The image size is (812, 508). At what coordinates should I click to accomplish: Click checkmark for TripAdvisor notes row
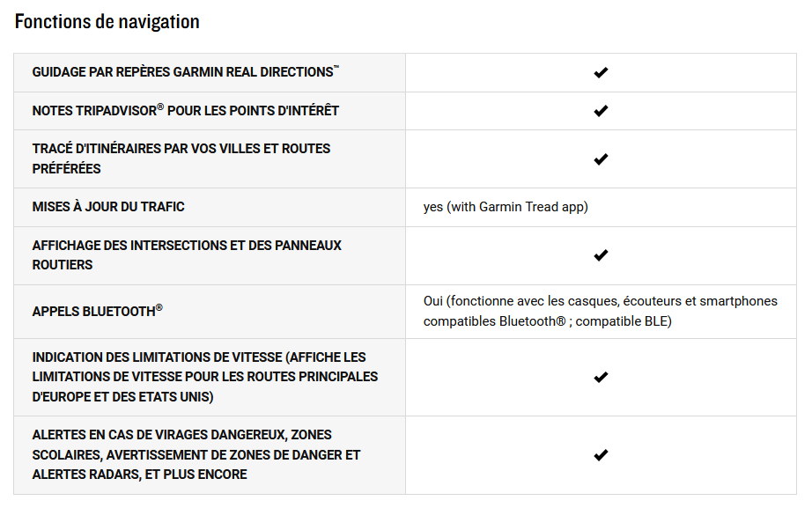pos(601,111)
